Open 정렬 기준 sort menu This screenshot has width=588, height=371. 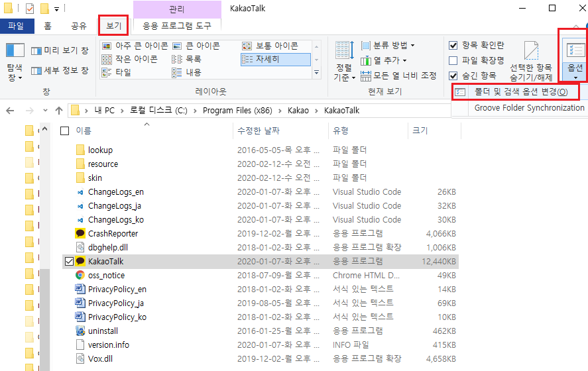(344, 61)
